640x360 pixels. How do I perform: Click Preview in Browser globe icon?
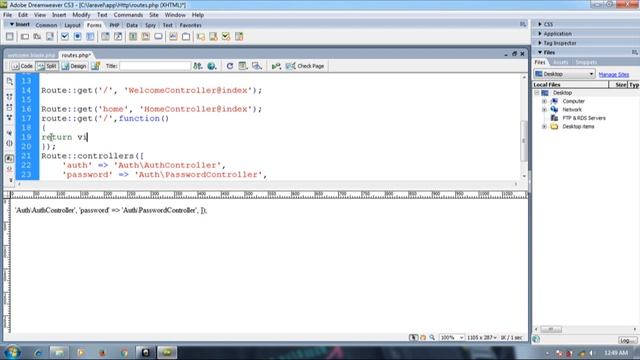tap(211, 66)
